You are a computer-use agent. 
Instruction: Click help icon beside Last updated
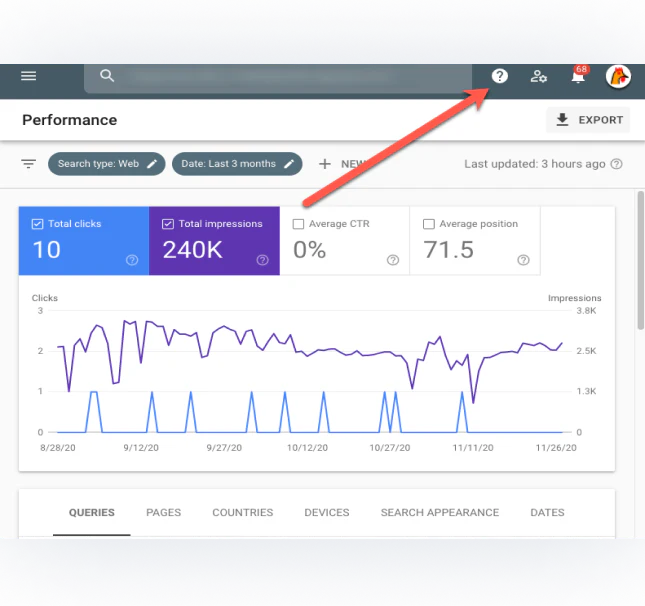617,164
